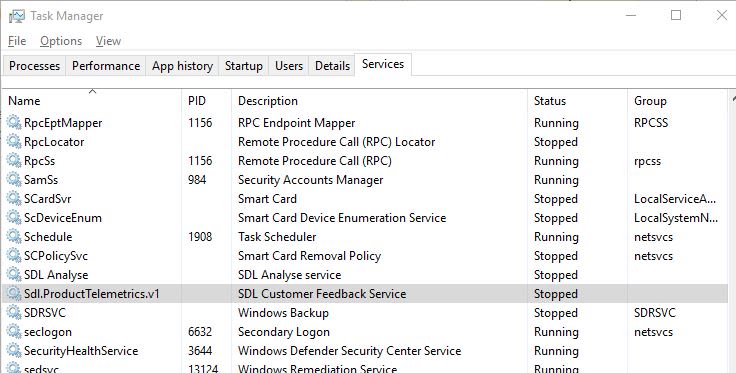The image size is (736, 373).
Task: Switch to the Performance tab
Action: pyautogui.click(x=106, y=66)
